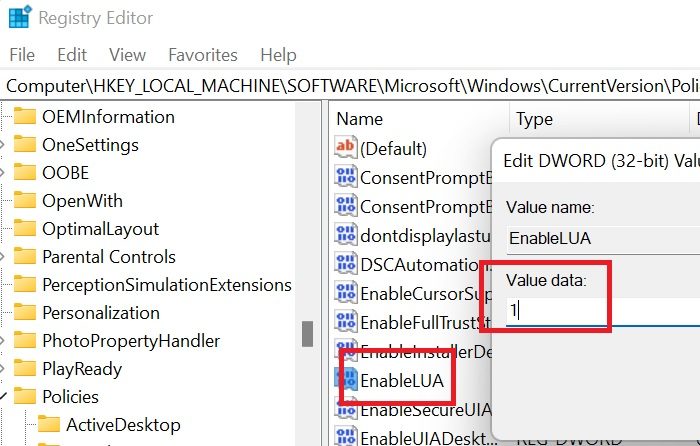
Task: Click the Policies key label
Action: click(71, 397)
